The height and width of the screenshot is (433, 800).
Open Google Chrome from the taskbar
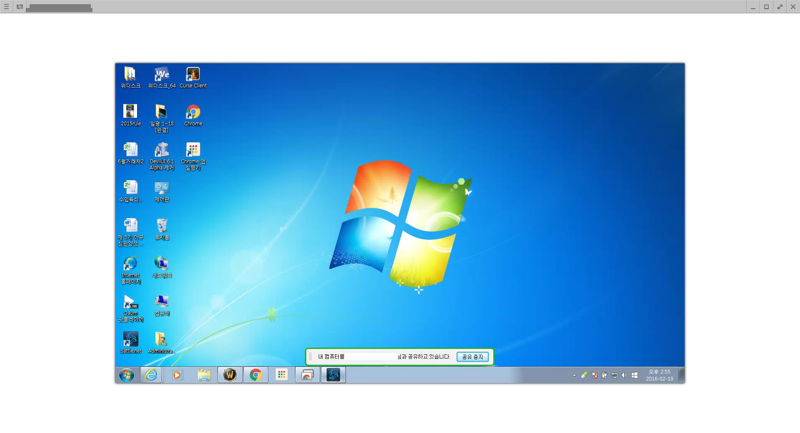pos(256,375)
